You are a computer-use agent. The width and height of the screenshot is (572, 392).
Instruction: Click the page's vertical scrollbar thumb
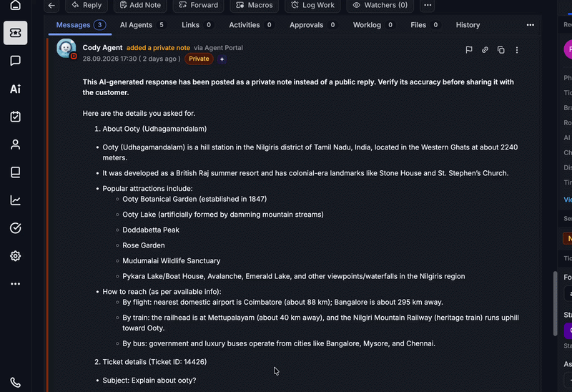[556, 303]
